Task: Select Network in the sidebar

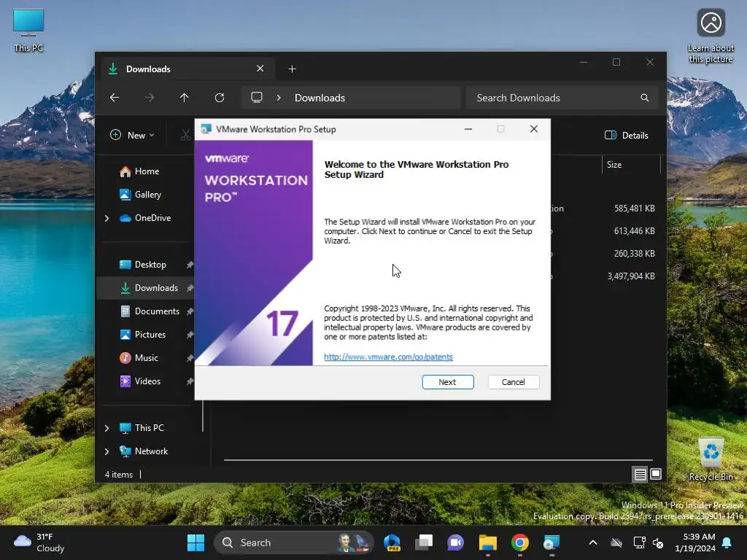Action: tap(151, 451)
